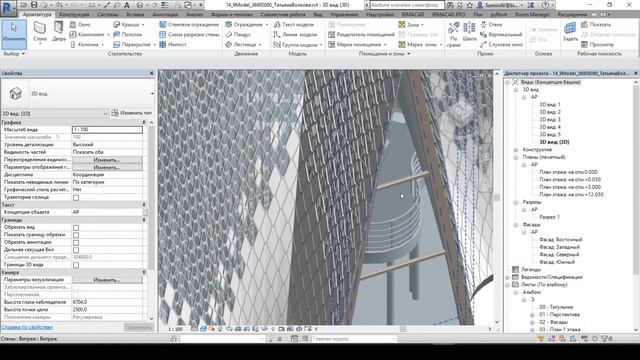Select the Шахта (Shaft) opening tool
Screen dimensions: 640x360
coord(469,32)
